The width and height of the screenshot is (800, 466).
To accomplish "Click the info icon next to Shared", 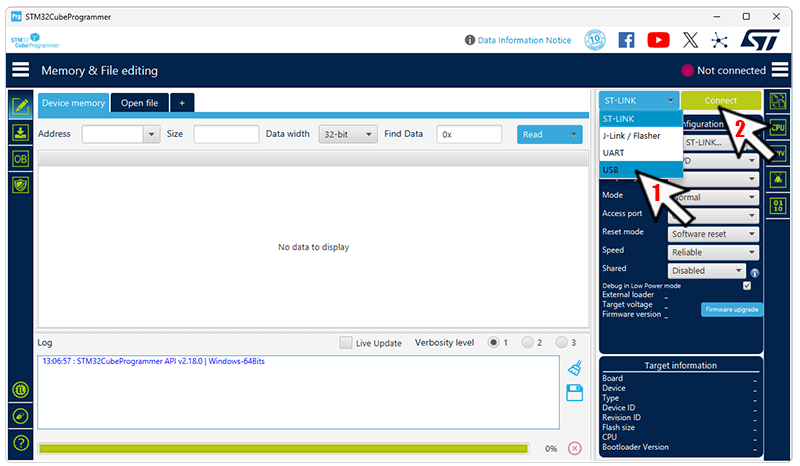I will (x=755, y=273).
